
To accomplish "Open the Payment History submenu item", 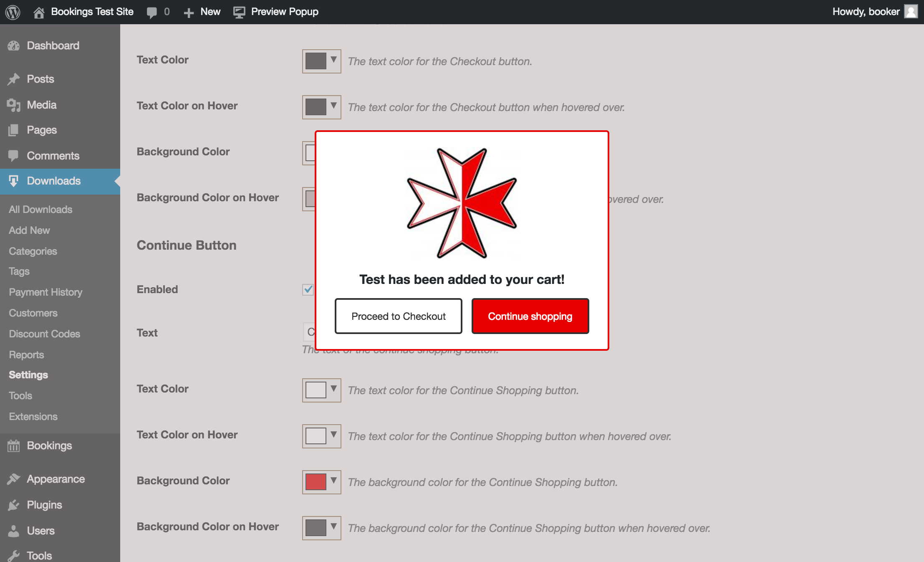I will click(x=45, y=292).
